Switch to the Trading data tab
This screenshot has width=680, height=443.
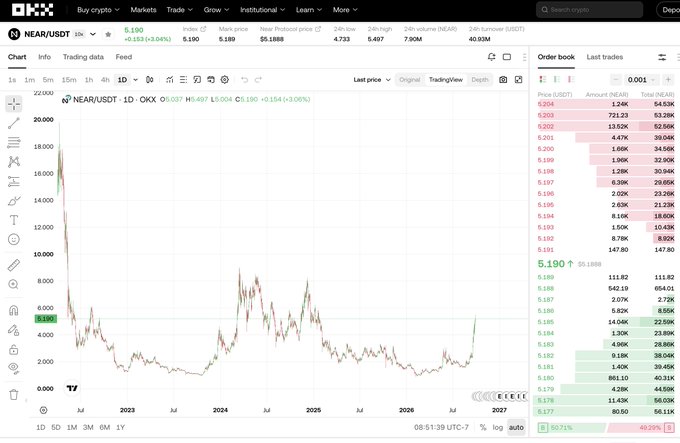click(x=83, y=57)
